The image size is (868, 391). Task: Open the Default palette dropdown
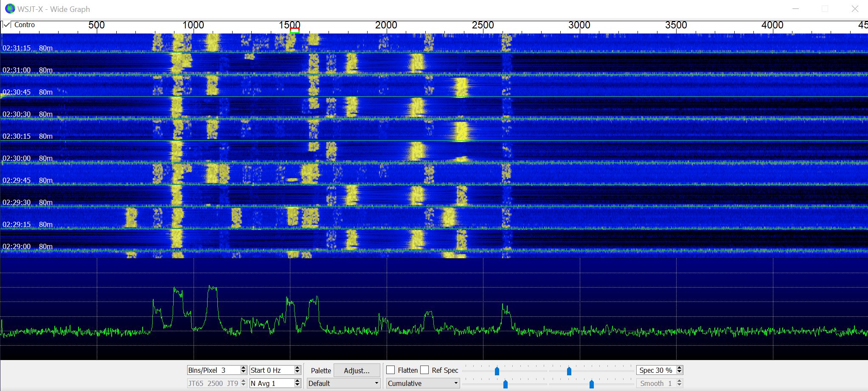pyautogui.click(x=343, y=383)
